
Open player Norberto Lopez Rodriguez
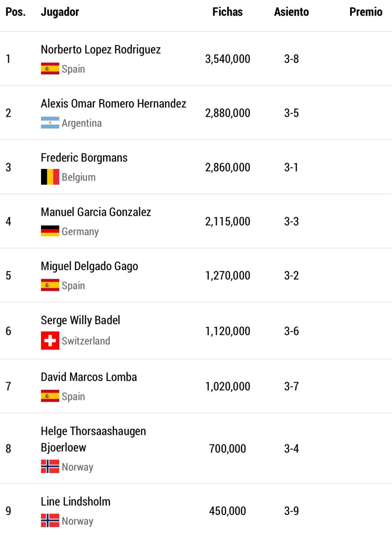[101, 49]
